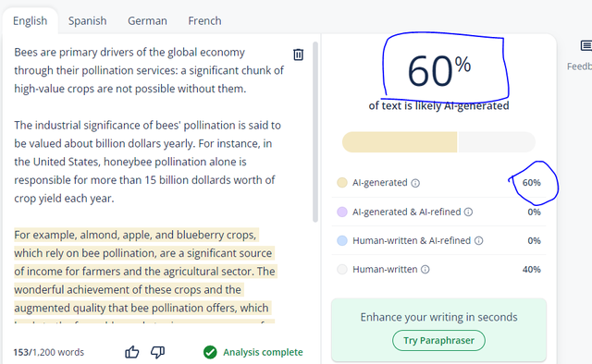Give thumbs down feedback on analysis
Screen dimensions: 592x364
pos(157,352)
